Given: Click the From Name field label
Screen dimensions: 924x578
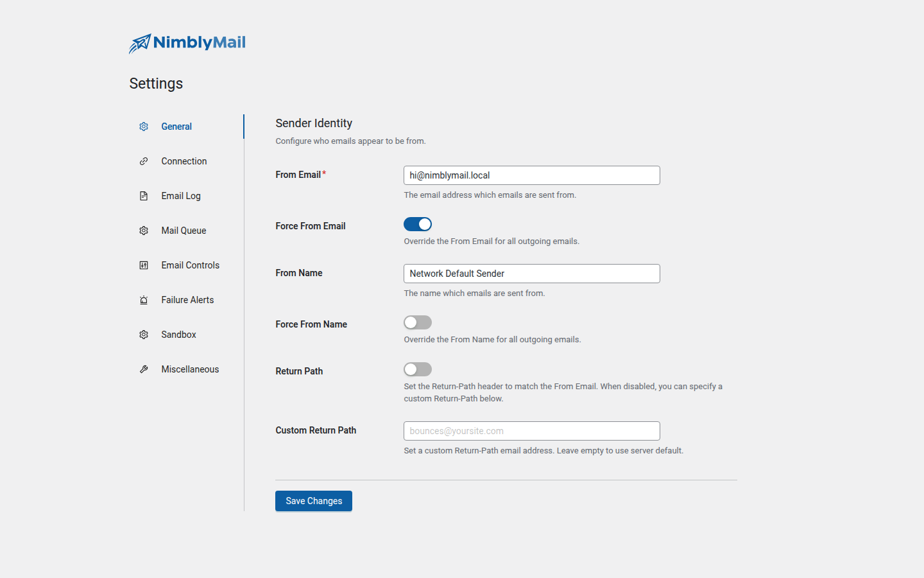Looking at the screenshot, I should (x=299, y=273).
